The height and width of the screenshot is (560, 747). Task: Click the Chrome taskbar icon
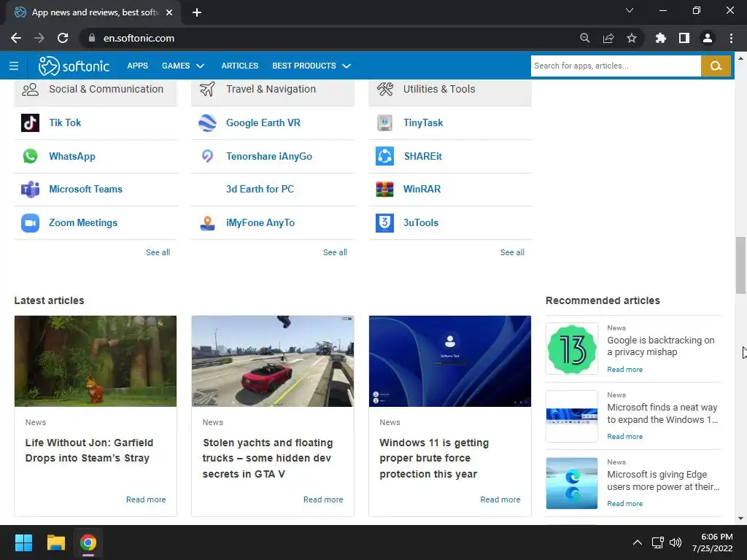(88, 542)
